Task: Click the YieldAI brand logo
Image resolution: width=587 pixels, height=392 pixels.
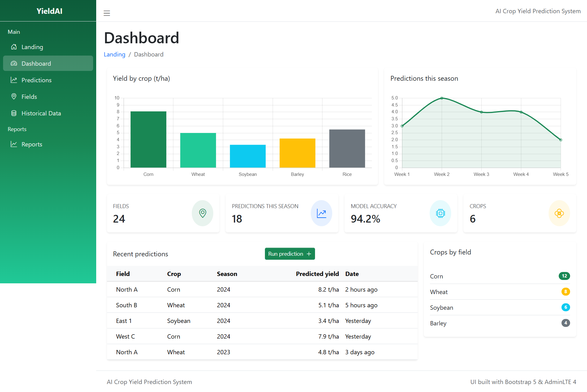Action: (49, 11)
